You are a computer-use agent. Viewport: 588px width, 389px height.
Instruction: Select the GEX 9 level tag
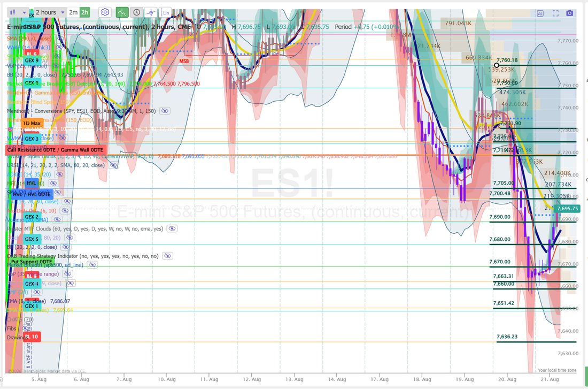point(32,60)
